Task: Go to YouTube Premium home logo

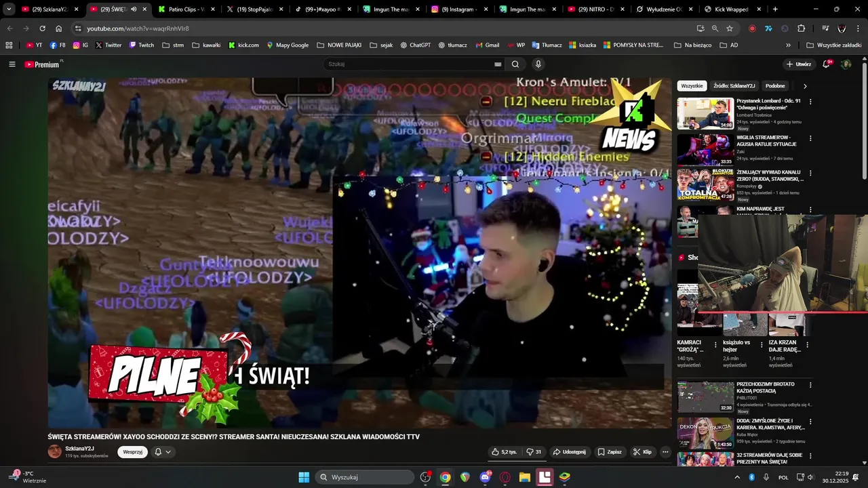Action: click(43, 64)
